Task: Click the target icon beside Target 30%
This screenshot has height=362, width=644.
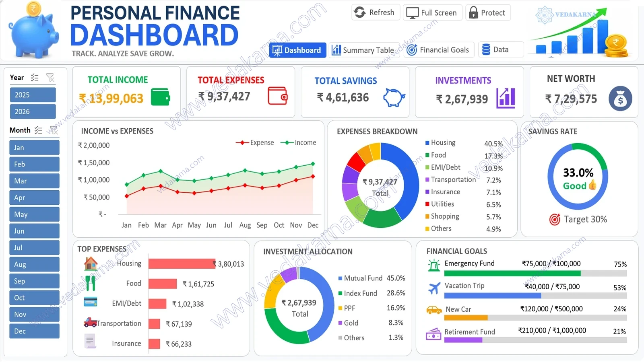Action: (x=555, y=220)
